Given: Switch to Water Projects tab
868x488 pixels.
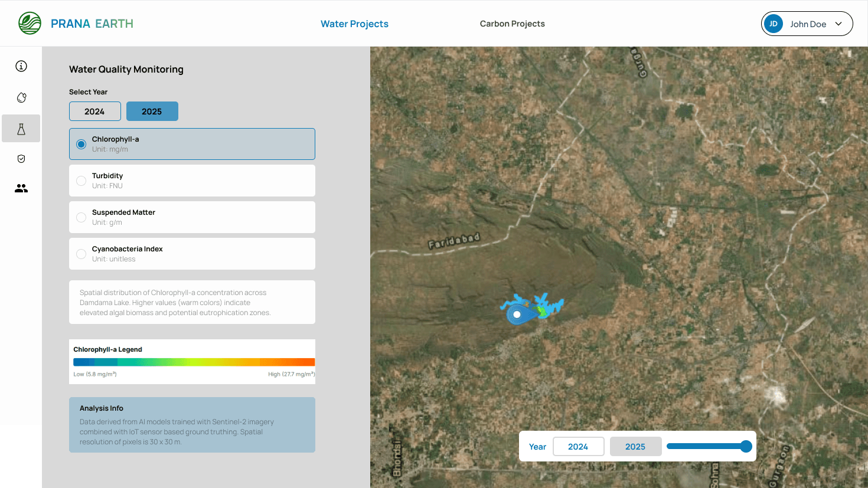Looking at the screenshot, I should tap(354, 24).
